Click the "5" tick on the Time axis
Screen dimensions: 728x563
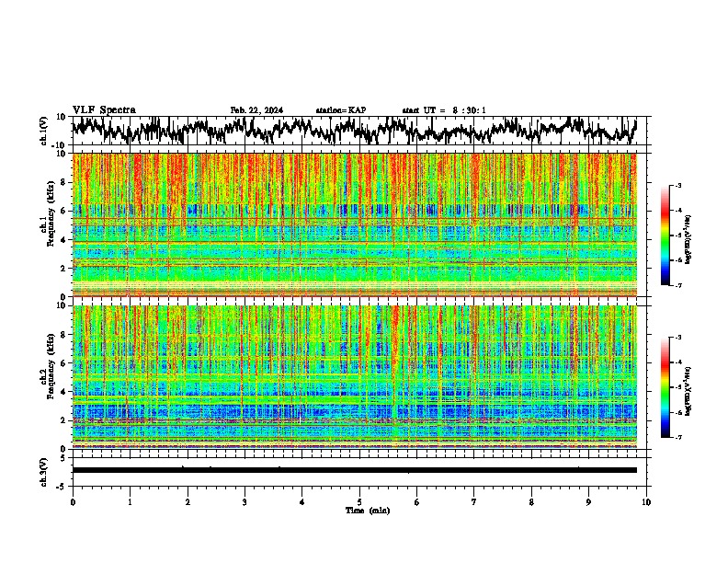point(359,502)
